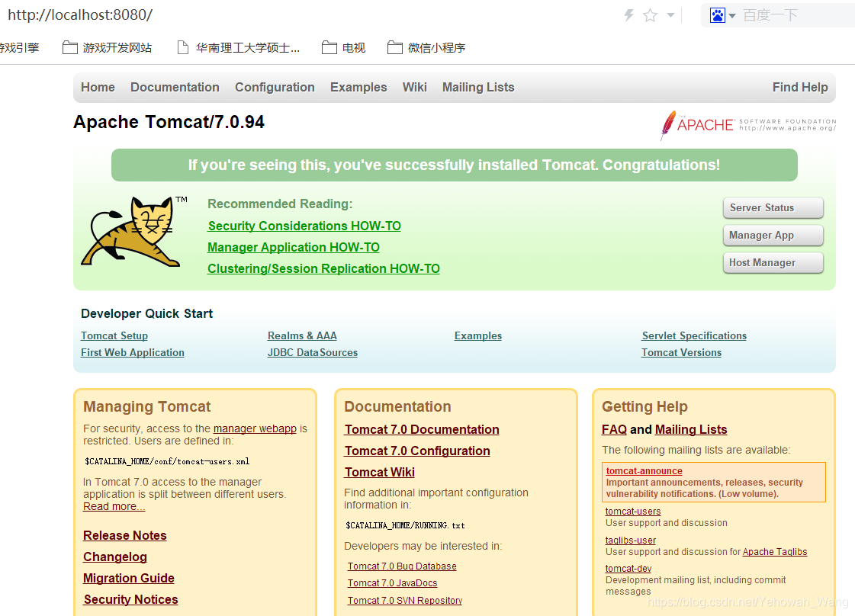Open the 电视 bookmark folder
The height and width of the screenshot is (616, 855).
pos(343,48)
